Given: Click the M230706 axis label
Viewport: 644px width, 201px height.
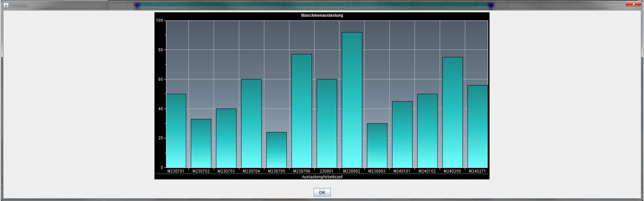Looking at the screenshot, I should pos(302,171).
